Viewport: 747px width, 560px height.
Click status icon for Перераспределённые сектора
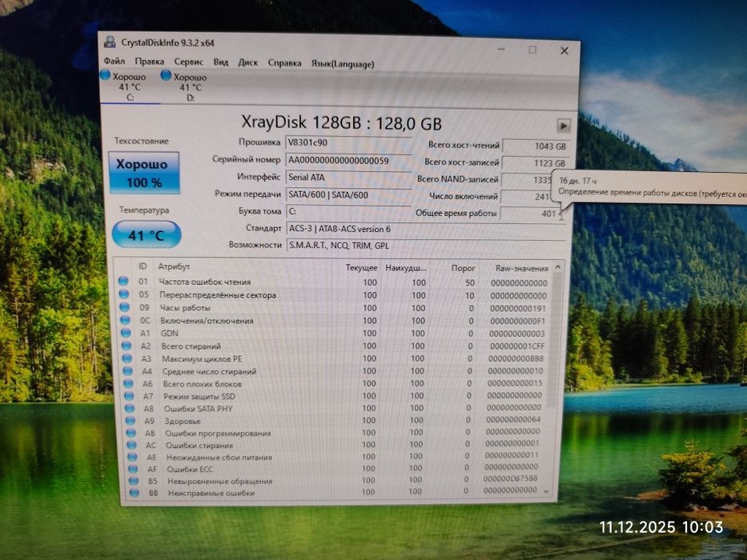pyautogui.click(x=124, y=294)
